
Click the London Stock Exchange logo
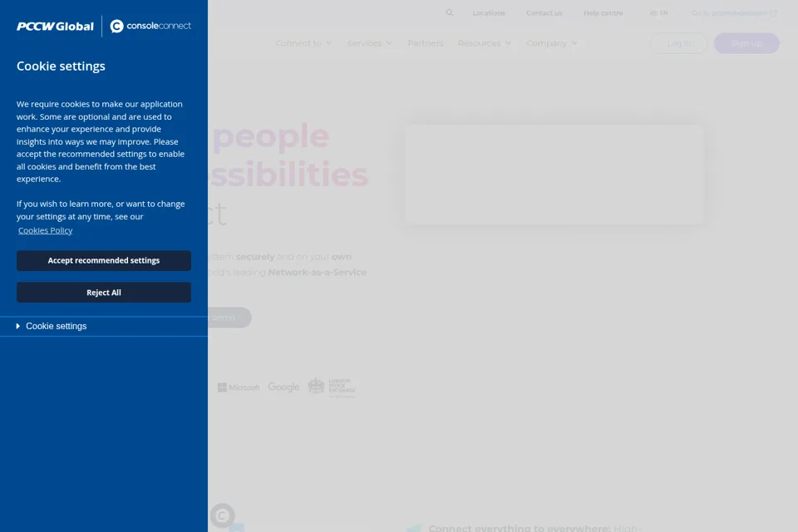pos(332,388)
